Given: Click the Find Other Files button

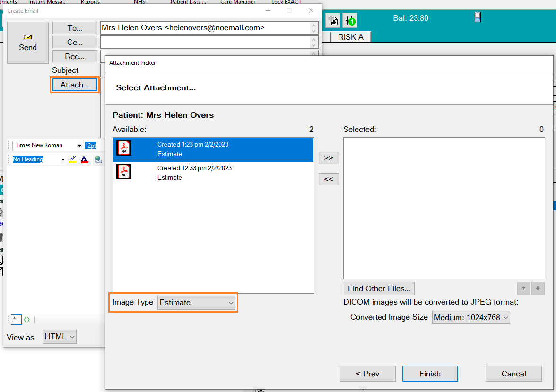Looking at the screenshot, I should tap(379, 288).
